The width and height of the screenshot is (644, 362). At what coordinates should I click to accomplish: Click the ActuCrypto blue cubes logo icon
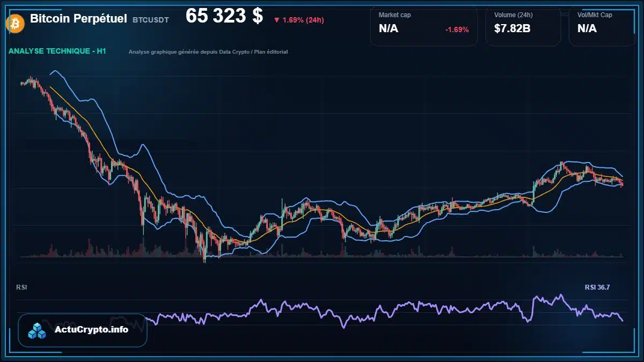pos(38,330)
